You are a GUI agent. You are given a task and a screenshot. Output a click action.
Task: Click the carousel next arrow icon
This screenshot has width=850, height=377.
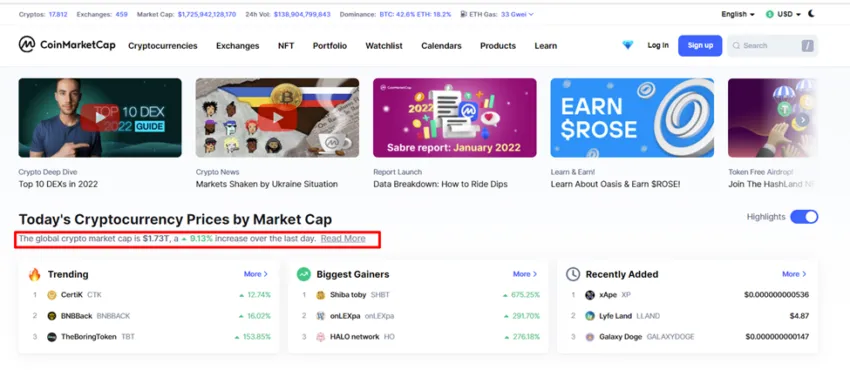coord(803,120)
